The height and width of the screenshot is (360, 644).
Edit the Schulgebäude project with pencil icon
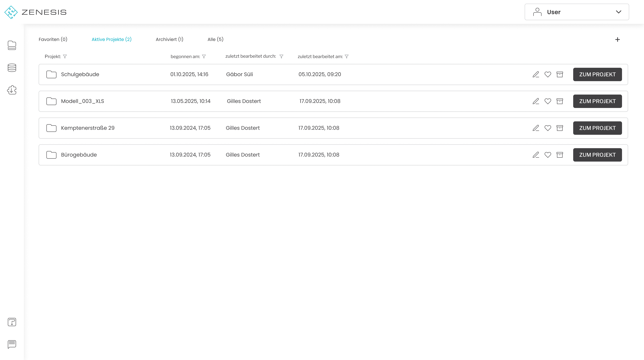(536, 74)
